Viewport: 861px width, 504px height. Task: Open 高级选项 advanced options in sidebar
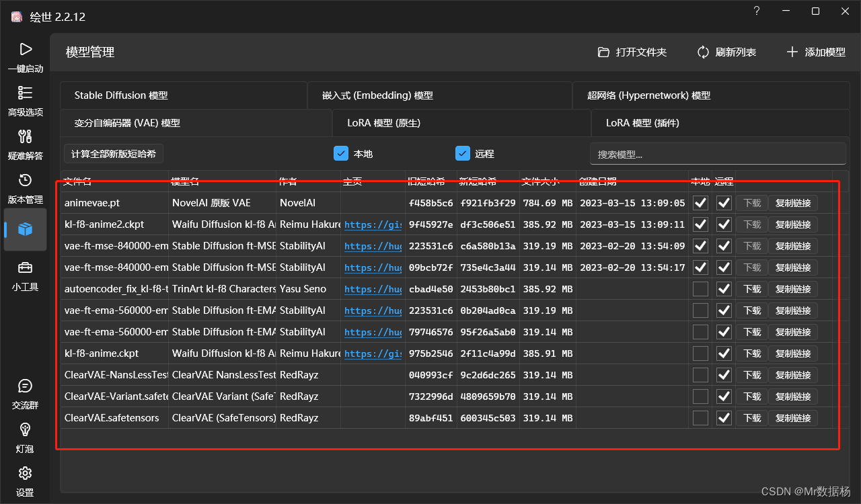(25, 101)
